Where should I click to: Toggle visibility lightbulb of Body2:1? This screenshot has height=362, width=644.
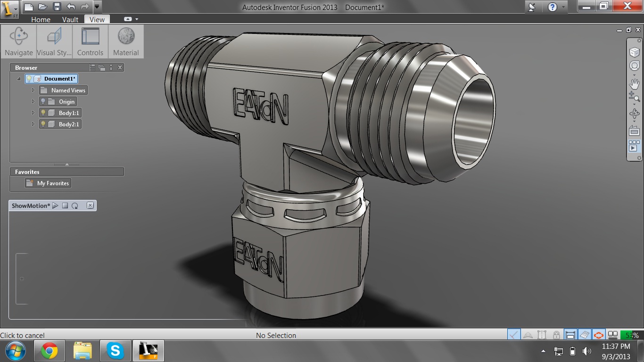click(43, 124)
